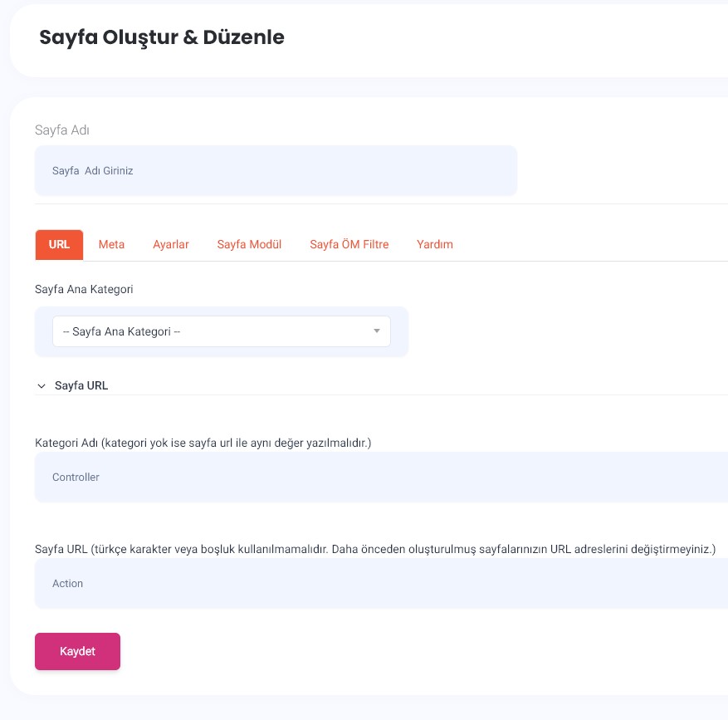This screenshot has width=728, height=720.
Task: Show the Yardım tab
Action: 434,245
